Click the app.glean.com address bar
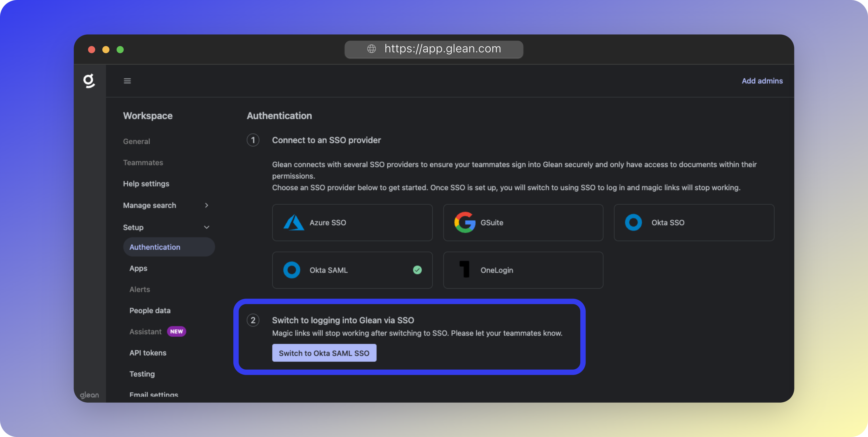Screen dimensions: 868x437 tap(442, 49)
